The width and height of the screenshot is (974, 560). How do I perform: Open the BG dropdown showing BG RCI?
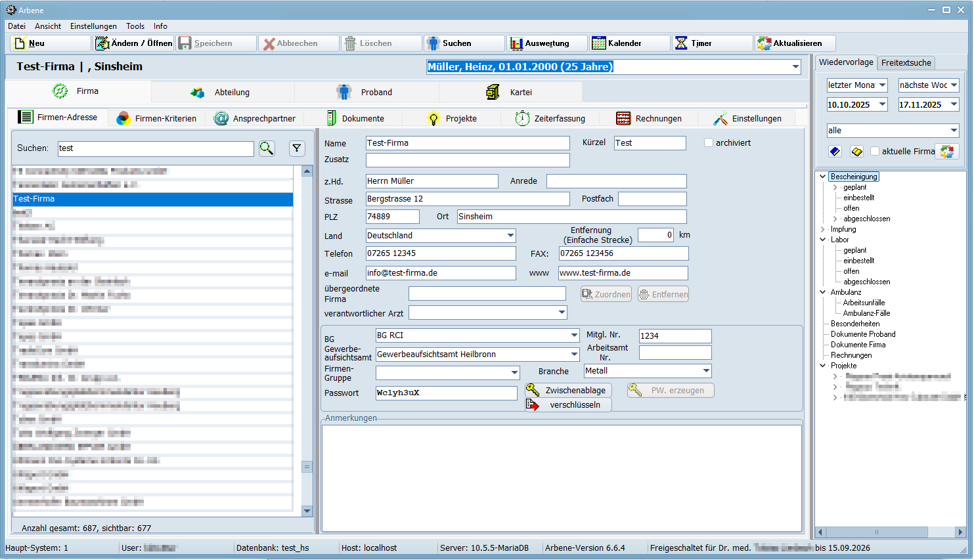574,335
